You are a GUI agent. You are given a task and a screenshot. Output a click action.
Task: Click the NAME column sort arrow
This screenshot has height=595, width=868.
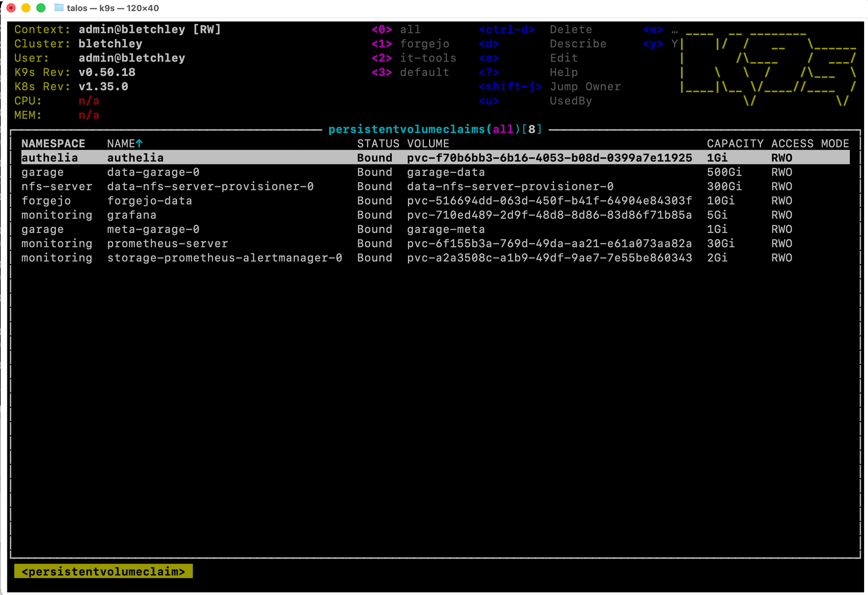[x=139, y=144]
